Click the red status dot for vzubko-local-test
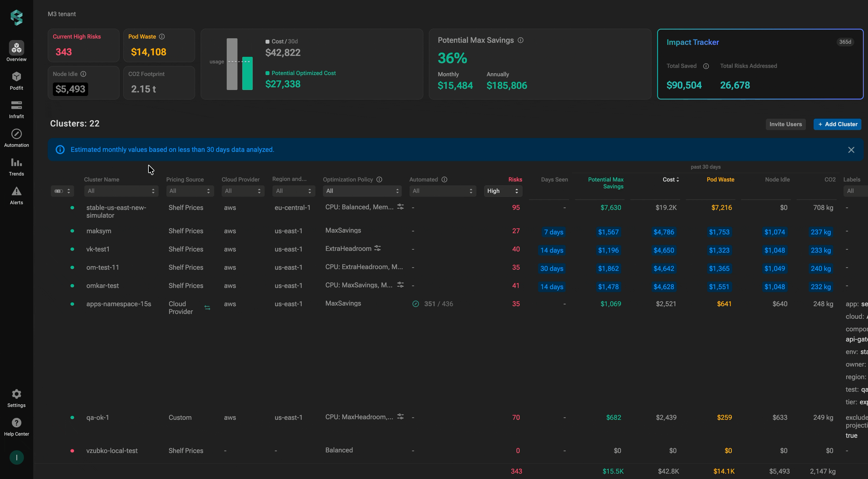868x479 pixels. click(x=72, y=451)
